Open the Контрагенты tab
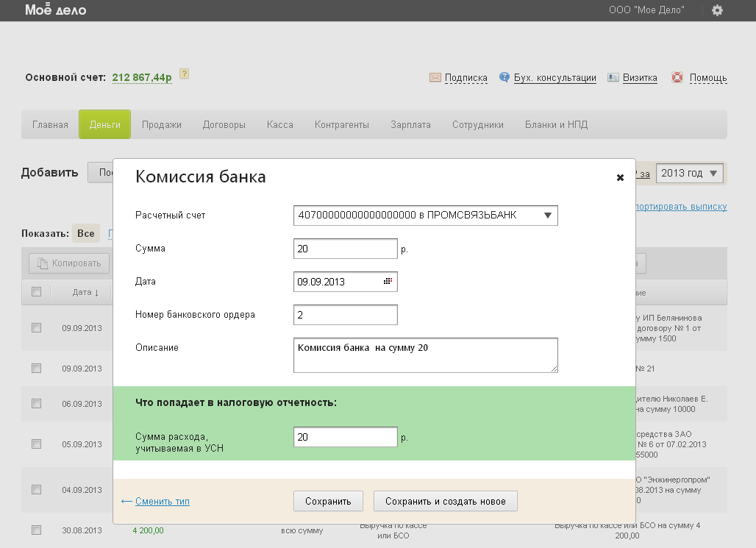Image resolution: width=756 pixels, height=548 pixels. 342,125
